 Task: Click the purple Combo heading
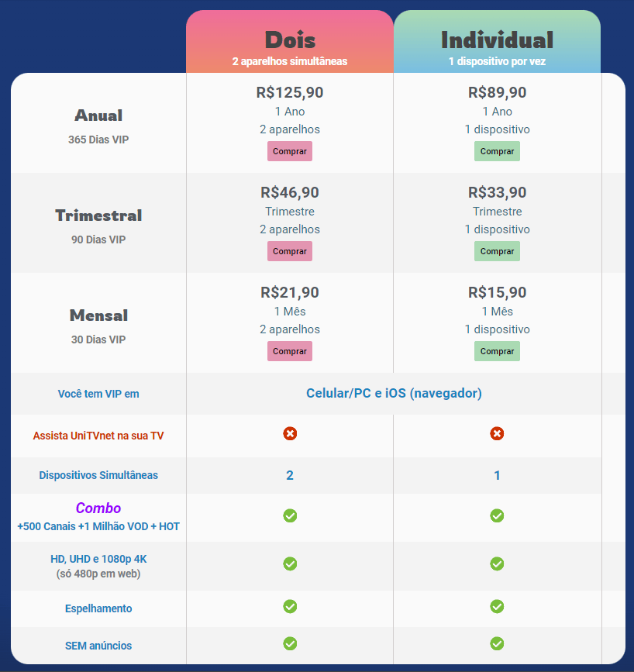98,508
